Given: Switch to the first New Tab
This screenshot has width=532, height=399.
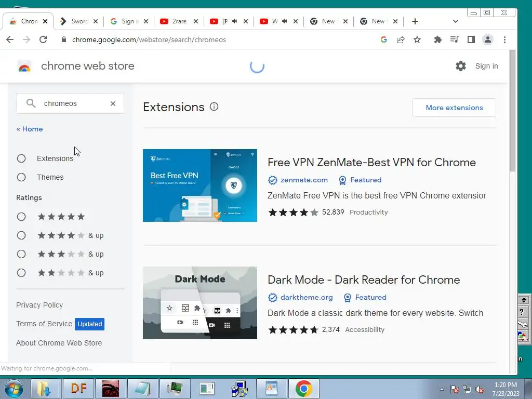Looking at the screenshot, I should [328, 21].
